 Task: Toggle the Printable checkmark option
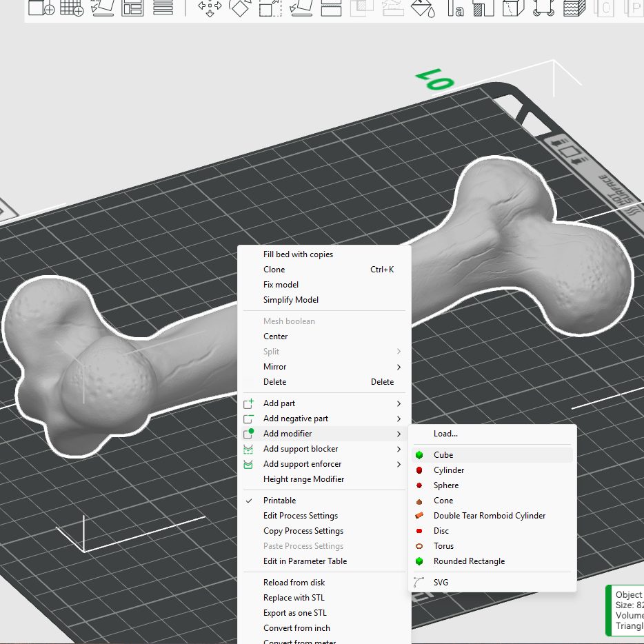279,501
